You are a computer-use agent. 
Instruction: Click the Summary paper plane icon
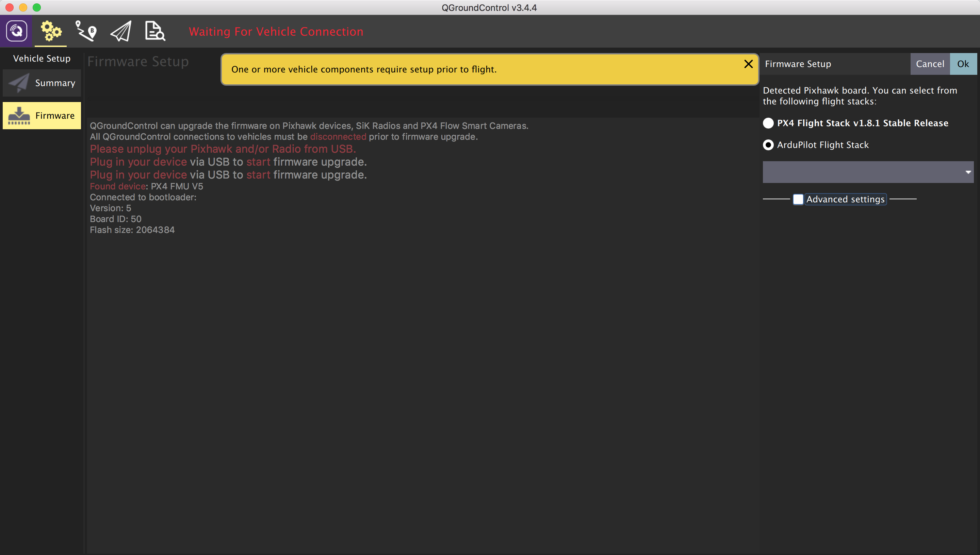[x=19, y=83]
